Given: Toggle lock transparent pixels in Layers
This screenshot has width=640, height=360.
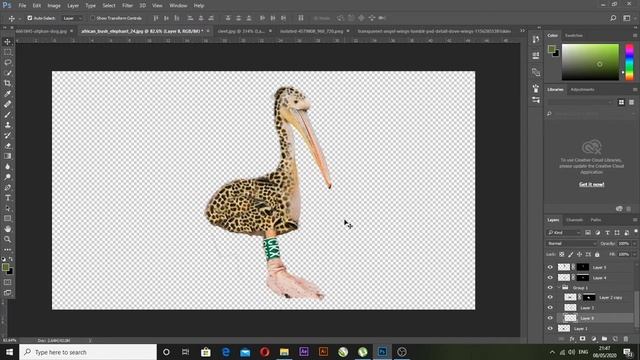Looking at the screenshot, I should pyautogui.click(x=562, y=254).
